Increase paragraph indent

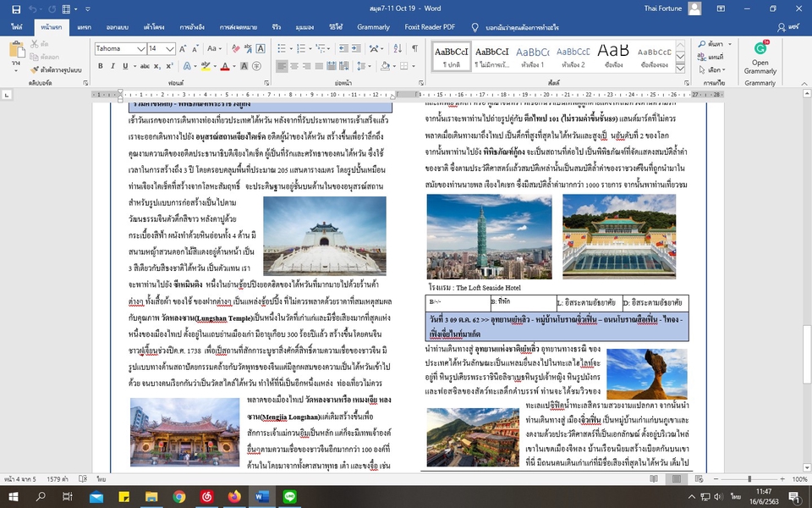[x=356, y=49]
